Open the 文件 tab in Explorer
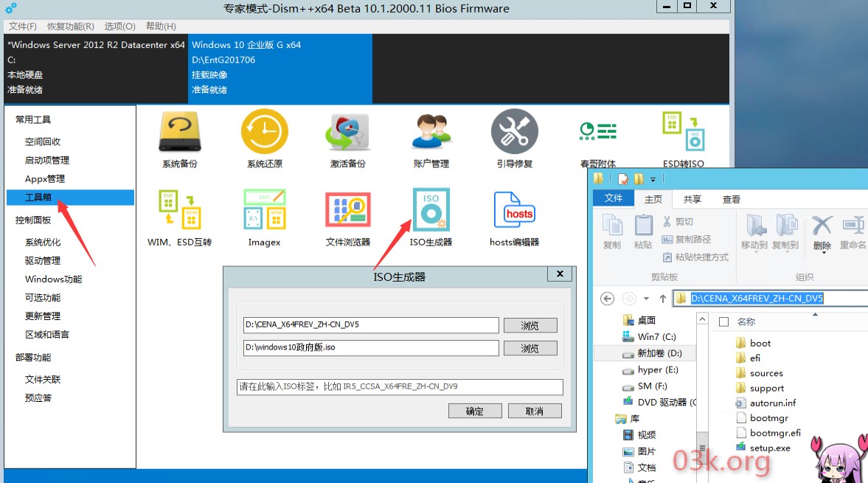 point(614,198)
